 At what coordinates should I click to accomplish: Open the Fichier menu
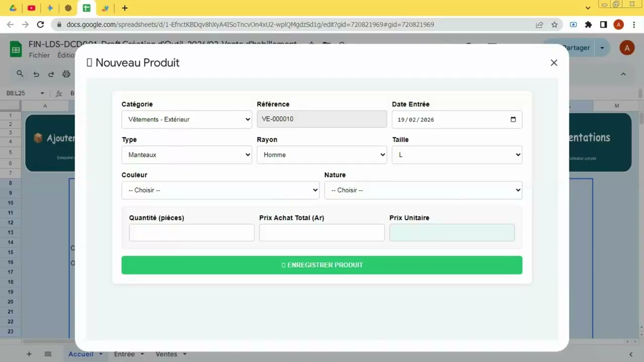39,55
